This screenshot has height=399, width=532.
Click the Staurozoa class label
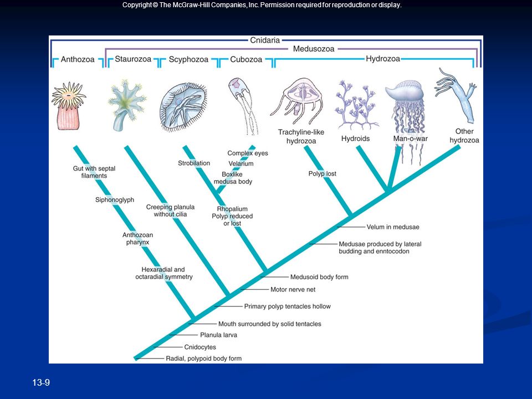(133, 59)
